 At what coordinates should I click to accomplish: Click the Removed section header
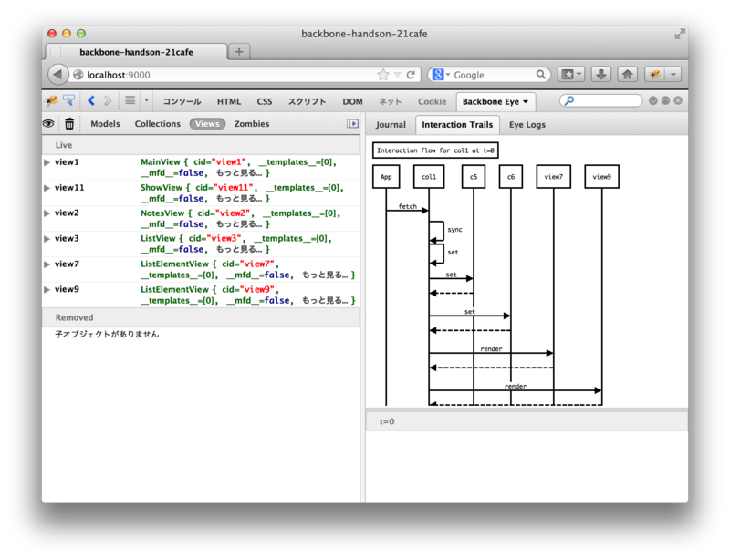tap(201, 317)
